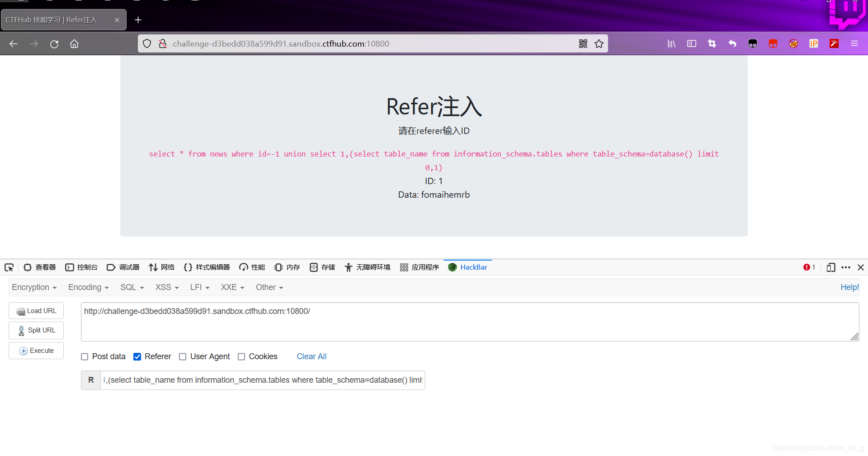This screenshot has width=868, height=456.
Task: Click the undo arrow toolbar icon
Action: click(732, 43)
